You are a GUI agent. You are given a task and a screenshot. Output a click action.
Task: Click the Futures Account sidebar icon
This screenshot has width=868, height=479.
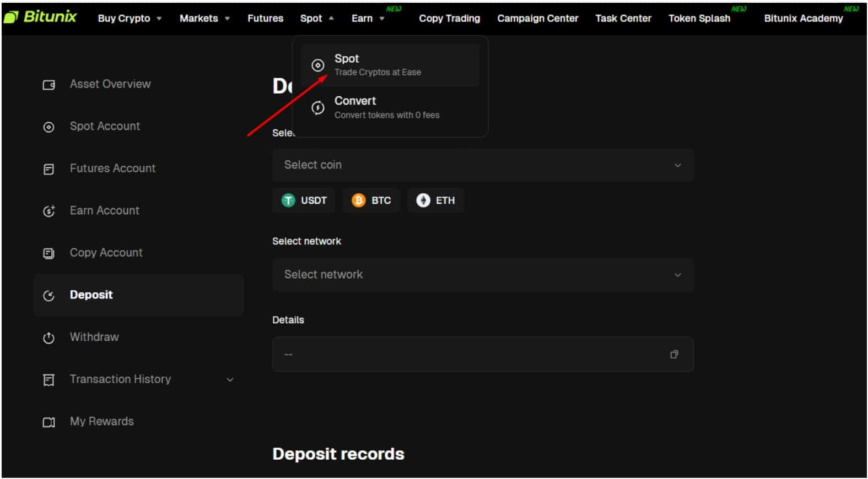click(49, 169)
